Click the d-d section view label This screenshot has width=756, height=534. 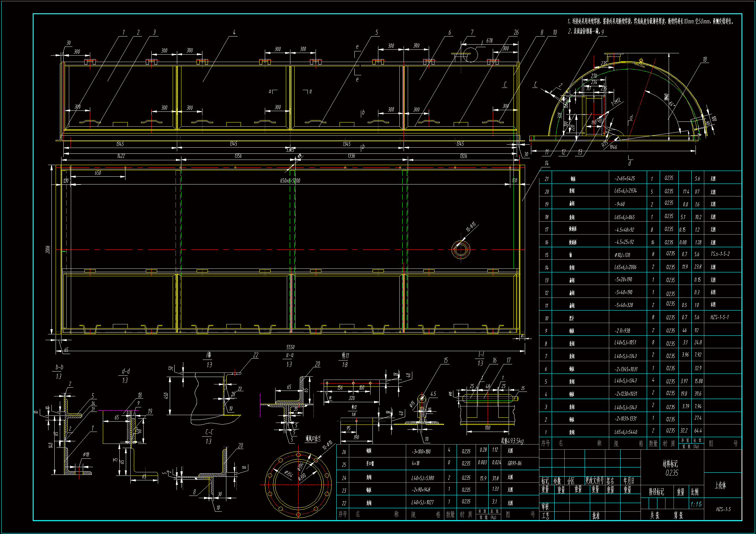(x=125, y=371)
